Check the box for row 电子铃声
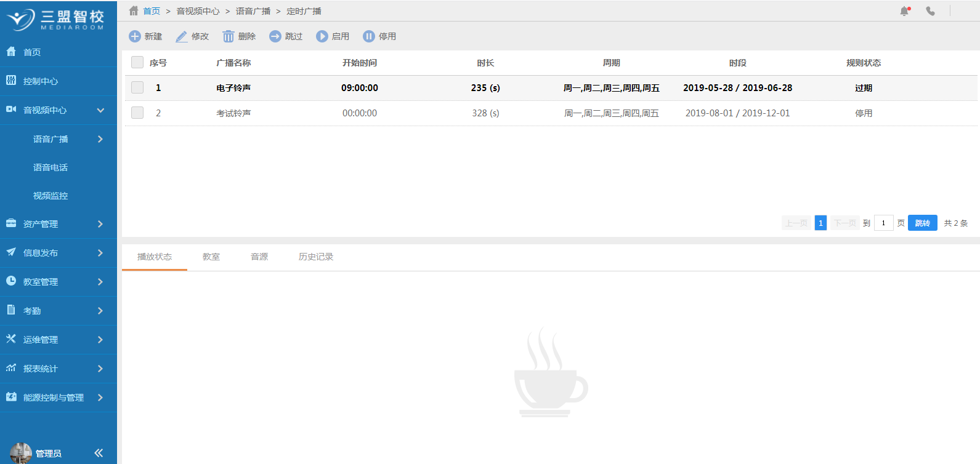Image resolution: width=980 pixels, height=464 pixels. coord(137,87)
